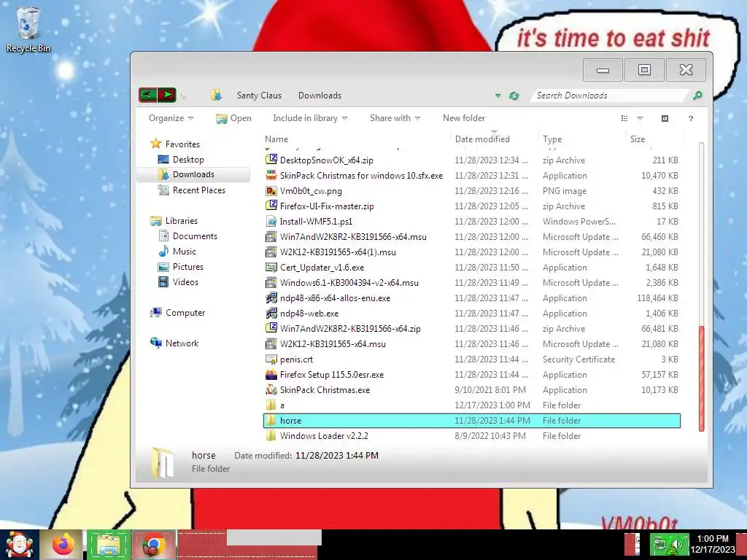The width and height of the screenshot is (747, 560).
Task: Refresh the Downloads folder view
Action: click(514, 96)
